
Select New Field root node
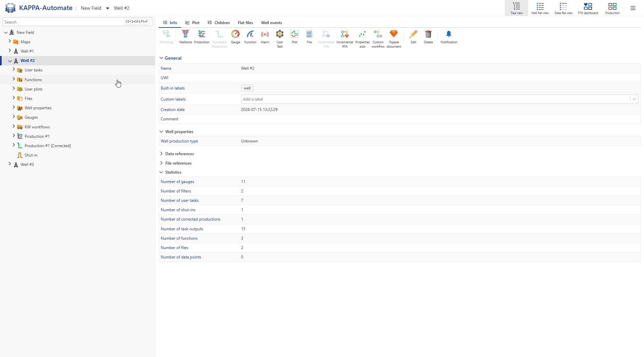(25, 33)
